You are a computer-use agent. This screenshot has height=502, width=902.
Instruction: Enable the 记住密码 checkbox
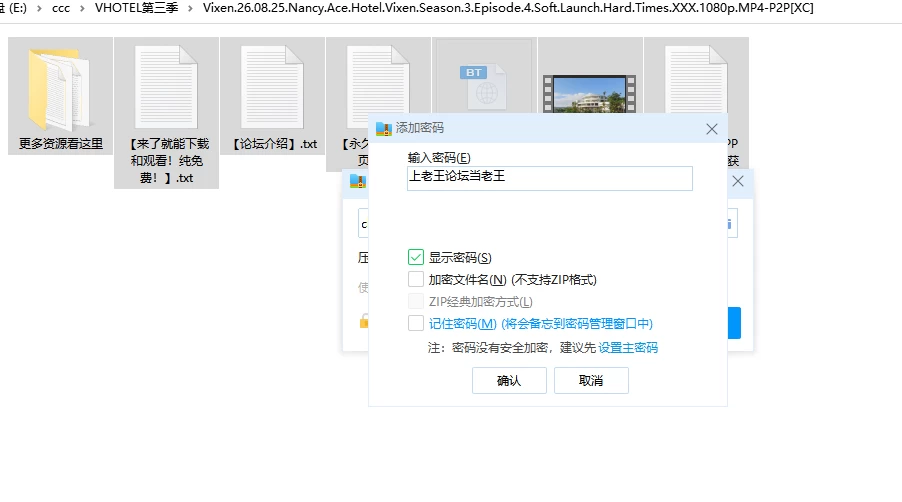tap(416, 323)
